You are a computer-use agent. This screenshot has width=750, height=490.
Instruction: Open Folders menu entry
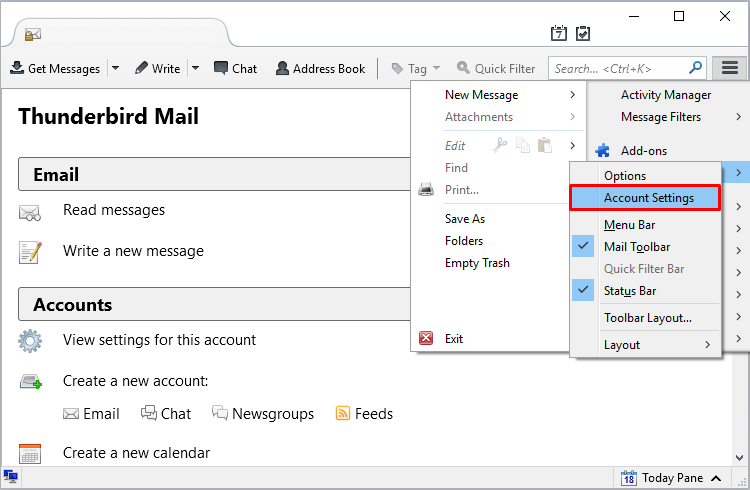click(464, 241)
